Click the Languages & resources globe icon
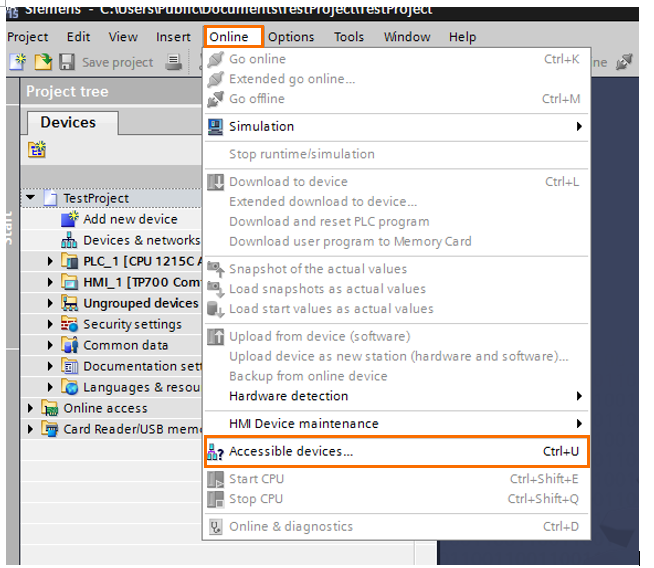The width and height of the screenshot is (654, 568). 69,387
